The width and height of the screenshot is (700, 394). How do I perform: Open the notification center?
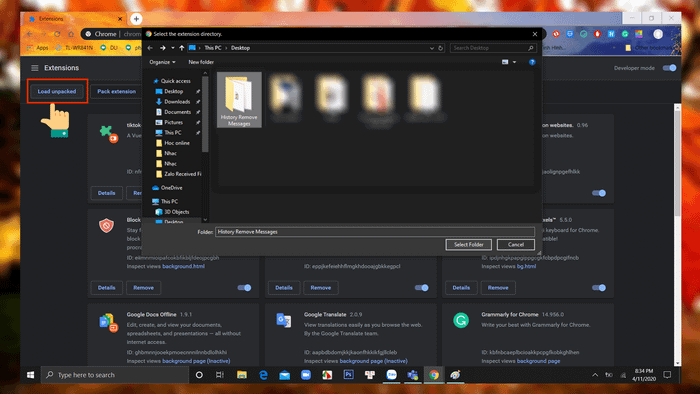click(x=667, y=375)
